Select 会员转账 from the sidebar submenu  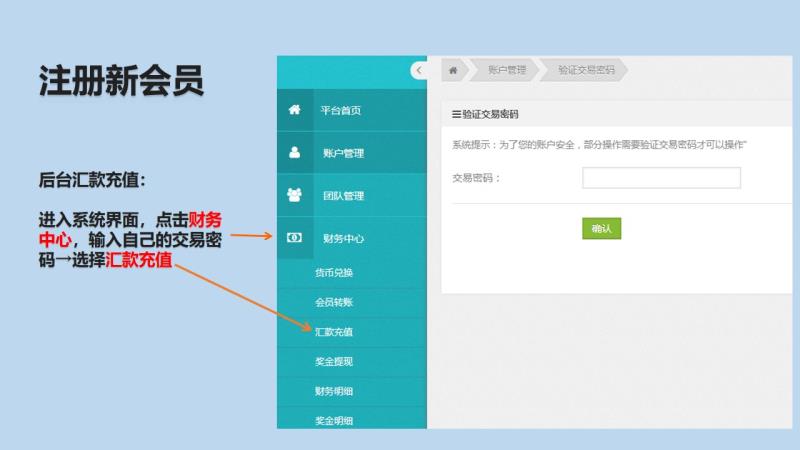[334, 302]
